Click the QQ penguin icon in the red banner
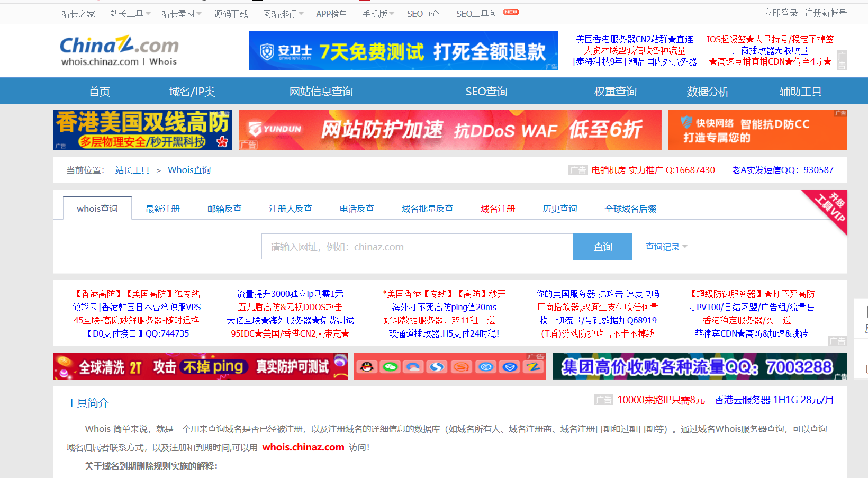Image resolution: width=868 pixels, height=478 pixels. pos(366,366)
